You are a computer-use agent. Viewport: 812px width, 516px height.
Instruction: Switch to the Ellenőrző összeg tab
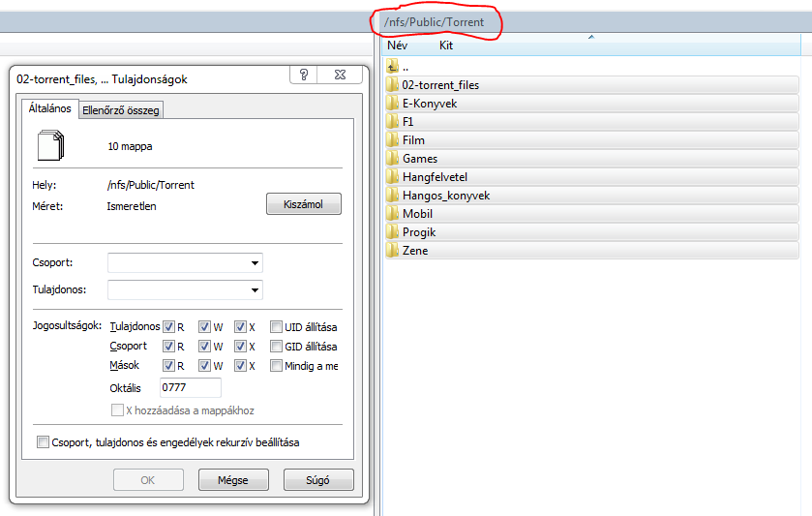121,110
